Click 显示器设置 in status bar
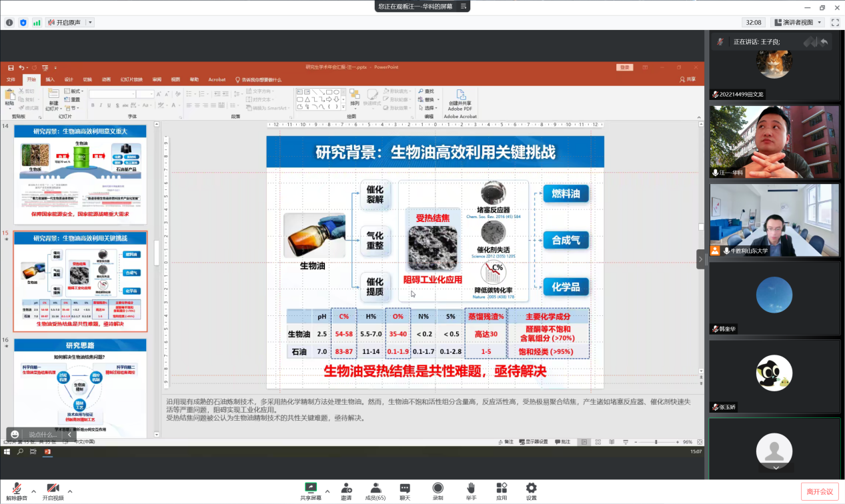Screen dimensions: 845x504 (x=533, y=442)
